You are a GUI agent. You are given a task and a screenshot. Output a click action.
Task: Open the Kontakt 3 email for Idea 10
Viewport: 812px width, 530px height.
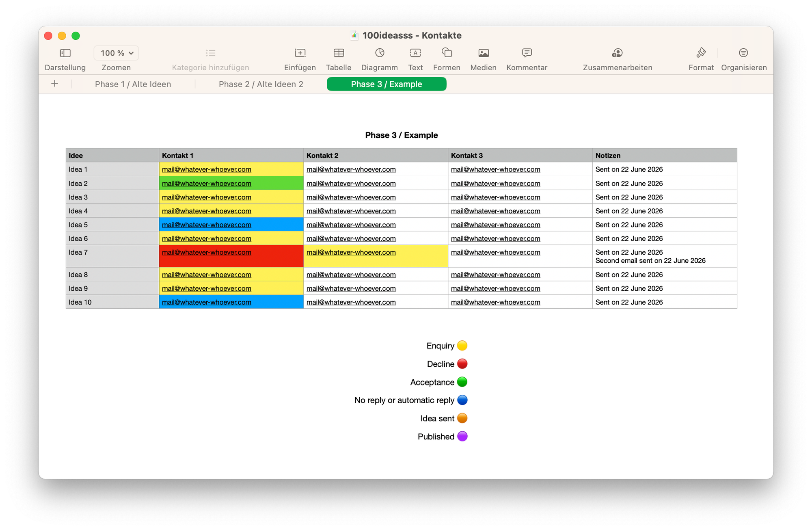[x=496, y=302]
